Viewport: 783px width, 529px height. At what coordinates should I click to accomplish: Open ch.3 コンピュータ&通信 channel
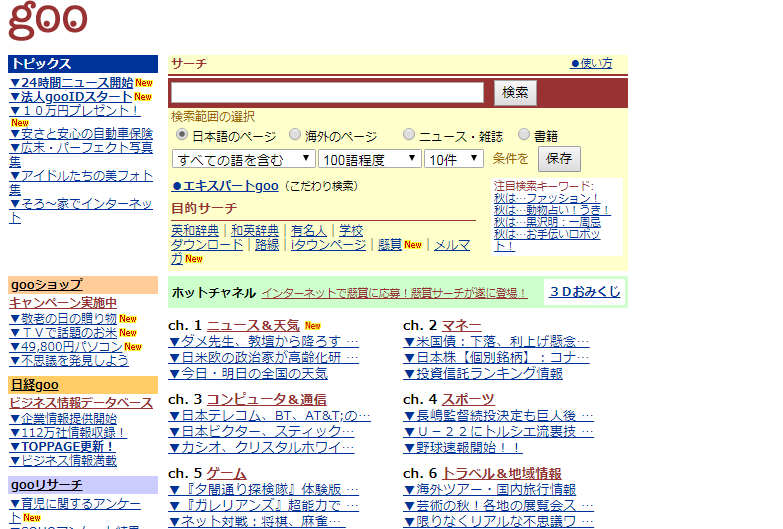point(266,400)
